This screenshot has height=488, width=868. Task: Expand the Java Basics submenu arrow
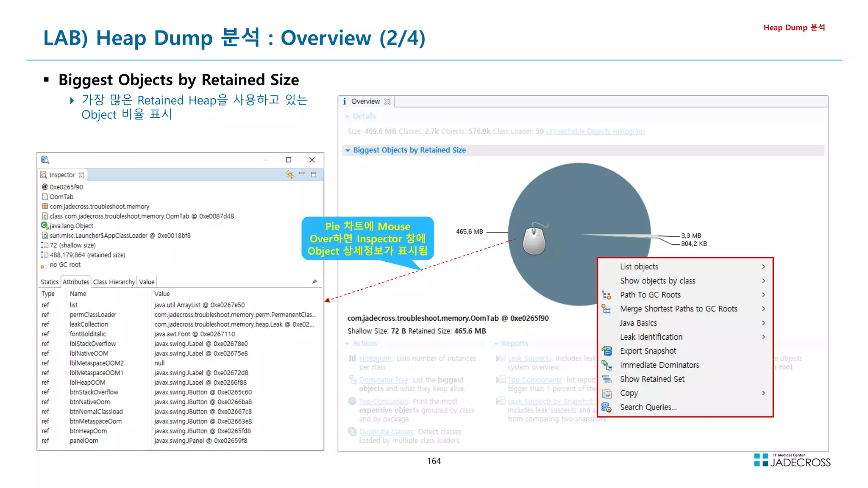(763, 323)
